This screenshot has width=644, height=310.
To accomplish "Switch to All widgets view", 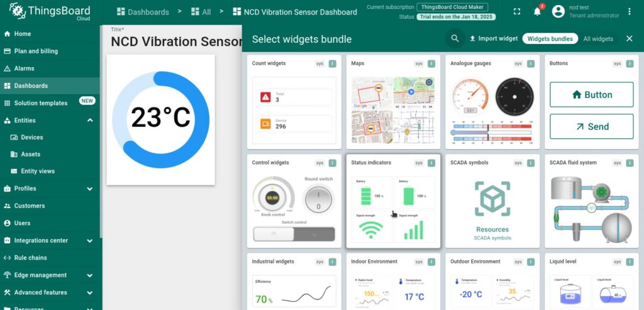I will (x=597, y=38).
